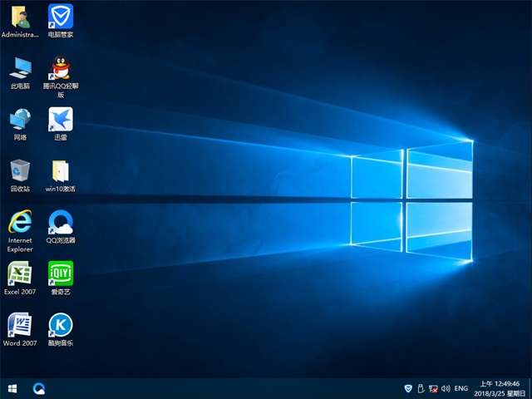
Task: Click the QQ Browser icon pinned on taskbar
Action: tap(39, 388)
